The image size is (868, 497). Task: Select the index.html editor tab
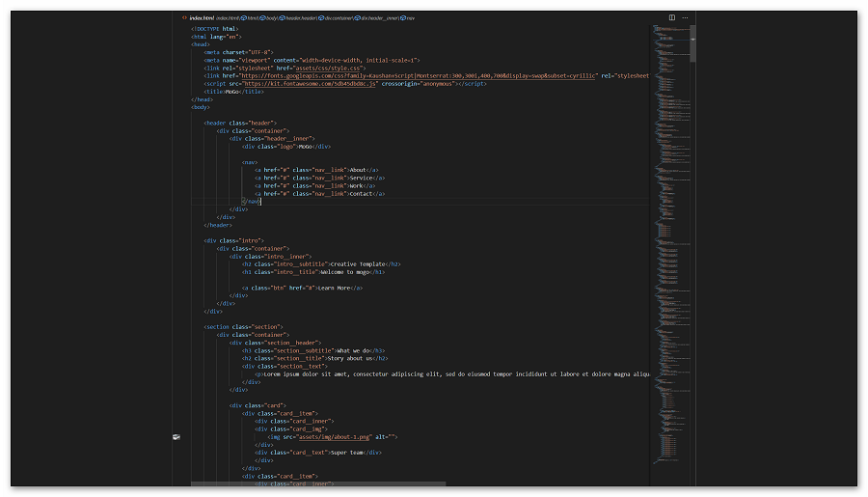(x=200, y=17)
